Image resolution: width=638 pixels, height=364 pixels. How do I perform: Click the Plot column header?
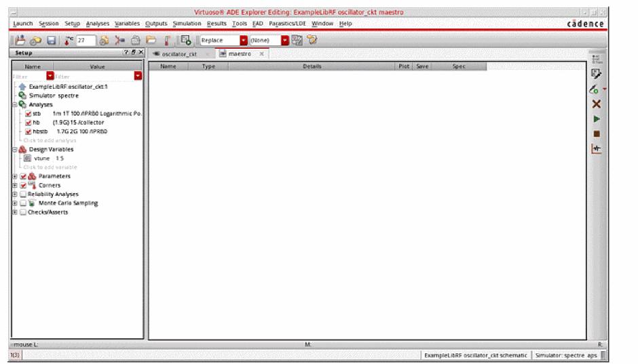point(404,66)
